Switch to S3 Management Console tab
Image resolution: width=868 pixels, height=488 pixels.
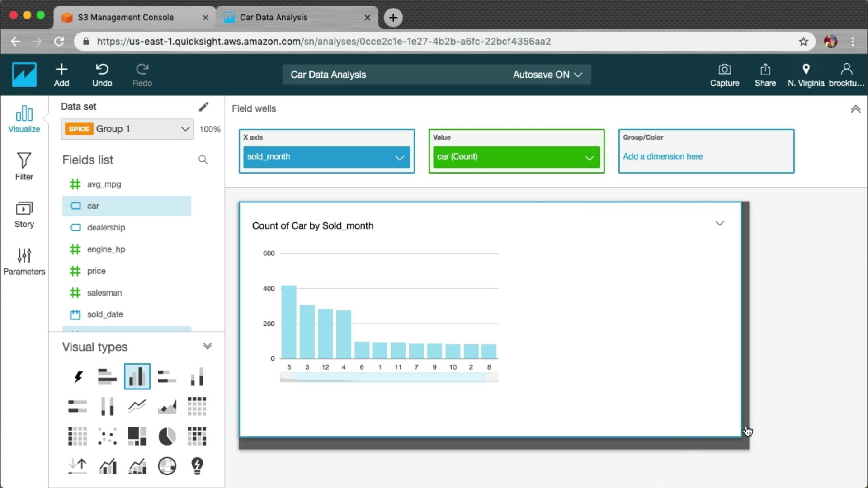click(x=126, y=17)
